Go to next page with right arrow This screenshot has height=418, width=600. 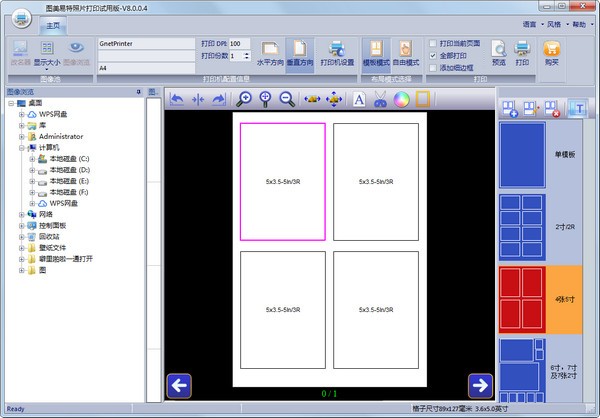pyautogui.click(x=479, y=384)
